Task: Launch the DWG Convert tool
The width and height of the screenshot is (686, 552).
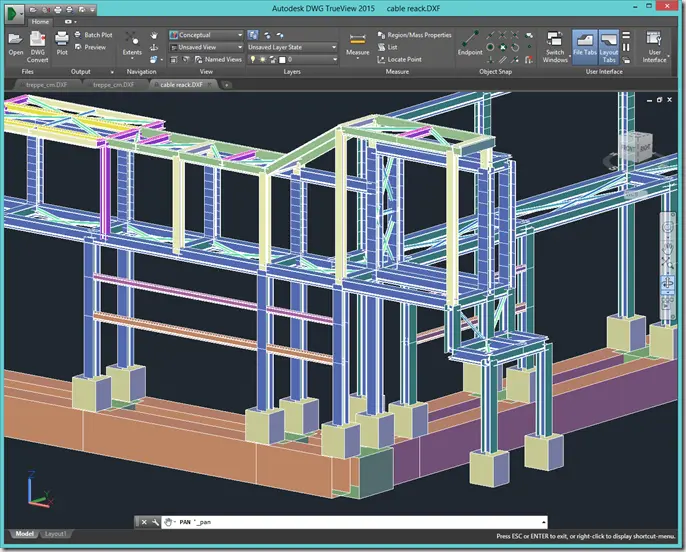Action: pyautogui.click(x=38, y=47)
